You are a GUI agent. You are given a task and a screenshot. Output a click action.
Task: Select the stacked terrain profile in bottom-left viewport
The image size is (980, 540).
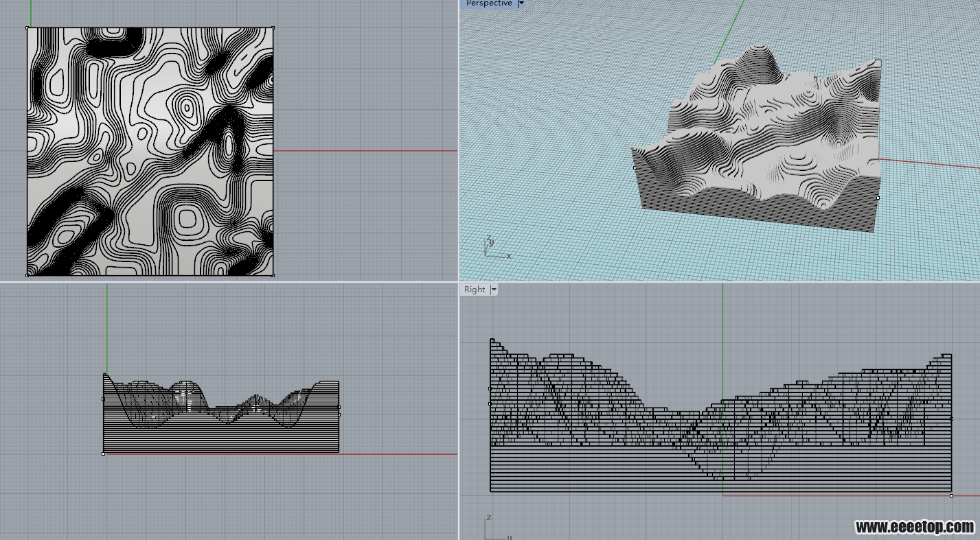pos(221,413)
